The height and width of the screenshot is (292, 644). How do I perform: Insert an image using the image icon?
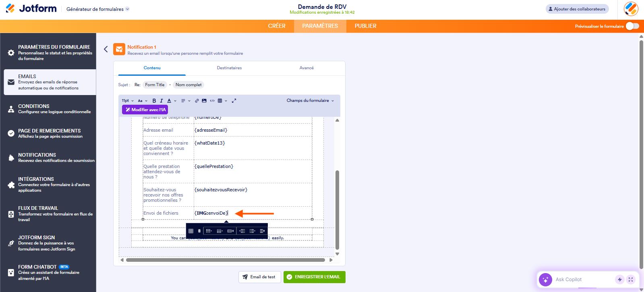tap(204, 101)
